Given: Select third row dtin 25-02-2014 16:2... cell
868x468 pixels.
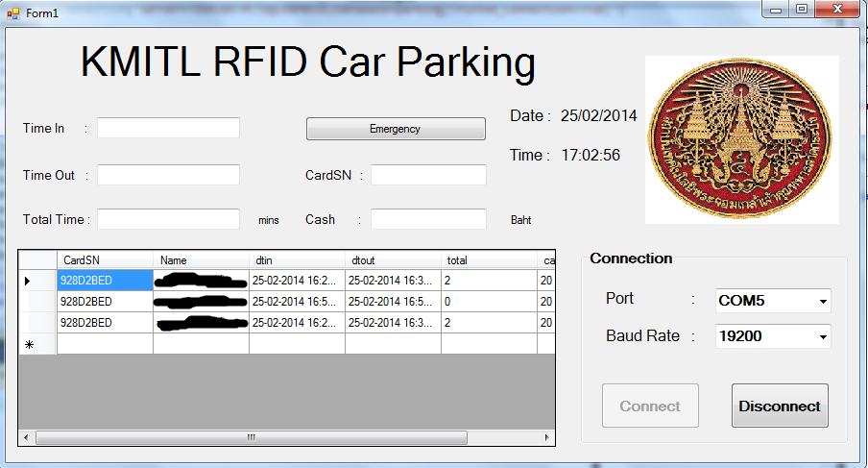Looking at the screenshot, I should pyautogui.click(x=298, y=322).
